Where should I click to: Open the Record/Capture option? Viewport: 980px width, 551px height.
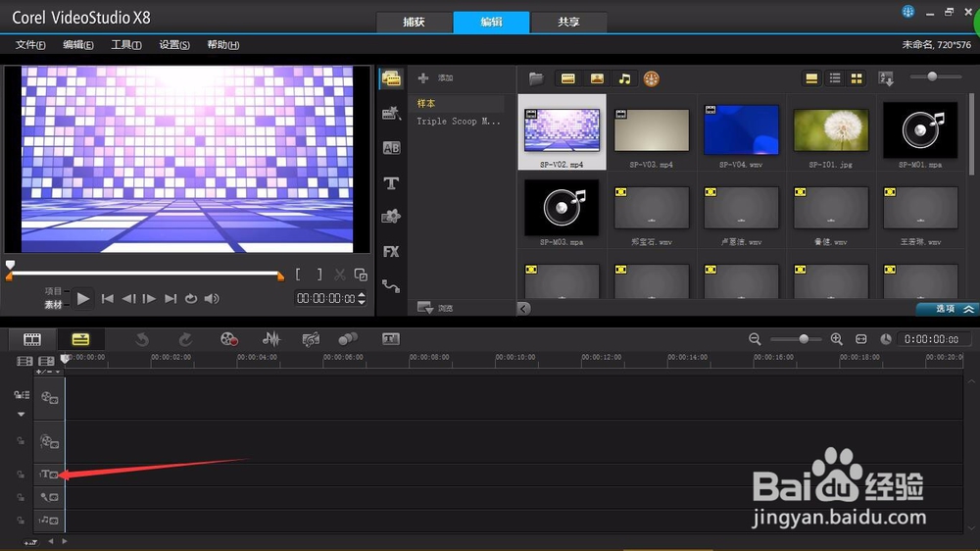coord(229,339)
